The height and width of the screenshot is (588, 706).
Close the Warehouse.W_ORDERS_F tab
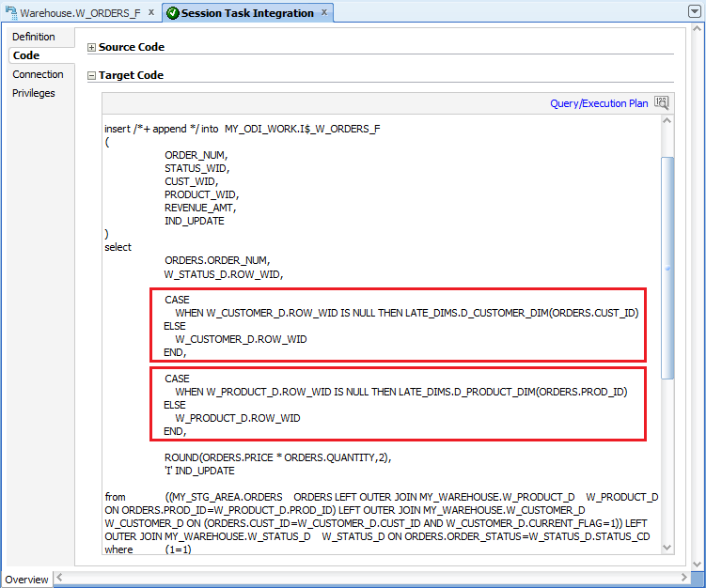(151, 13)
